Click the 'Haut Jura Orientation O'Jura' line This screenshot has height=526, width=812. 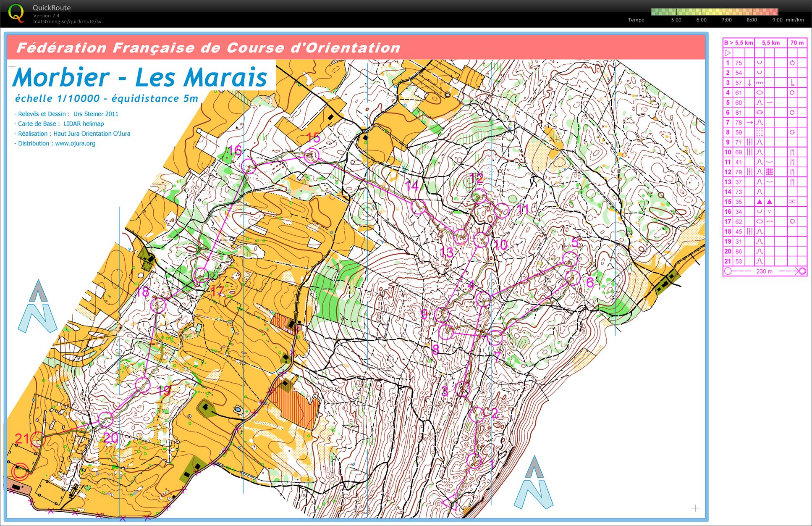coord(92,134)
